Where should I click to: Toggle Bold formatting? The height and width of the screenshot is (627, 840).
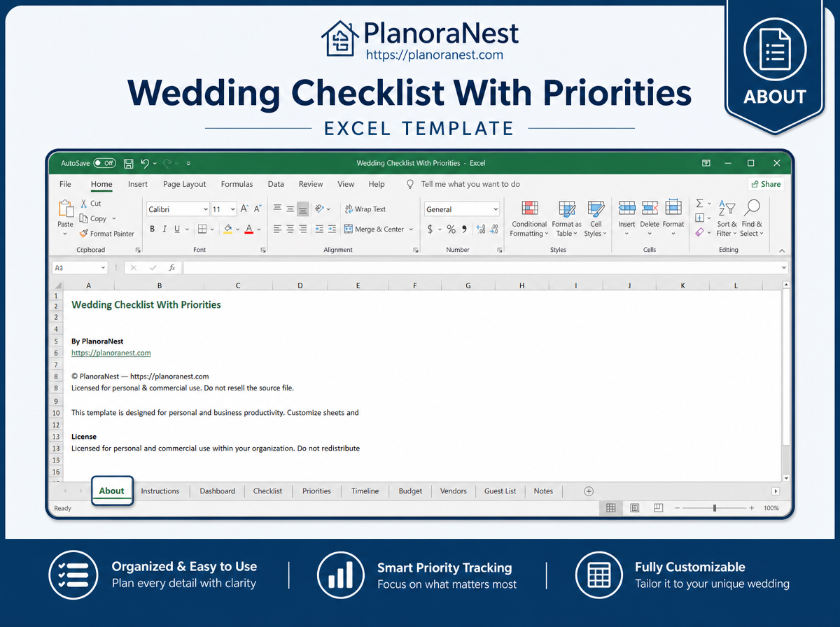pyautogui.click(x=152, y=229)
